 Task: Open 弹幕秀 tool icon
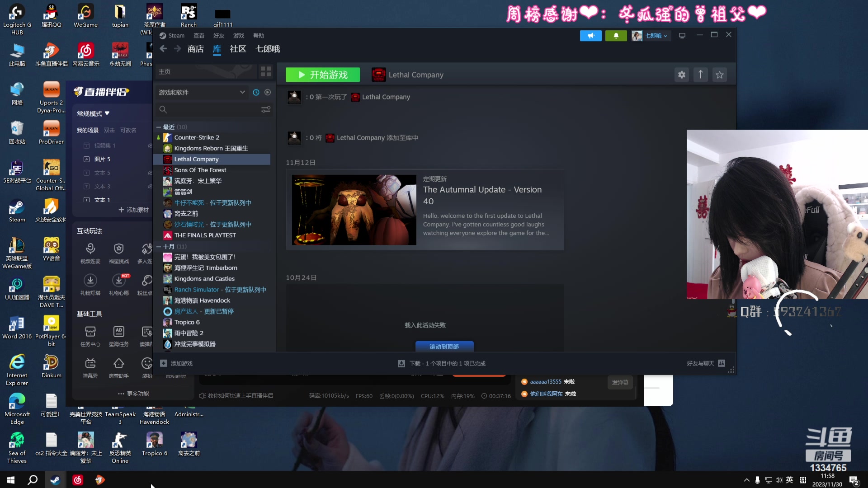coord(90,367)
